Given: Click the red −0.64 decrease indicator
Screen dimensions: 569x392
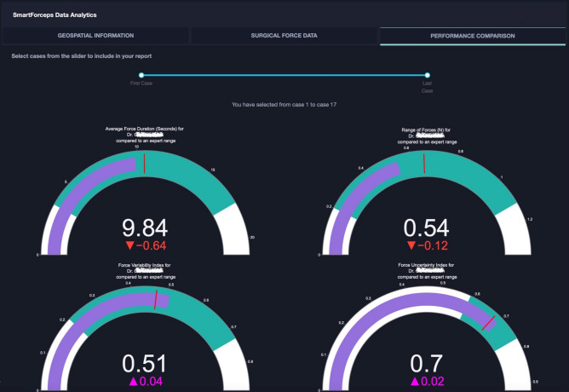Looking at the screenshot, I should [x=145, y=247].
